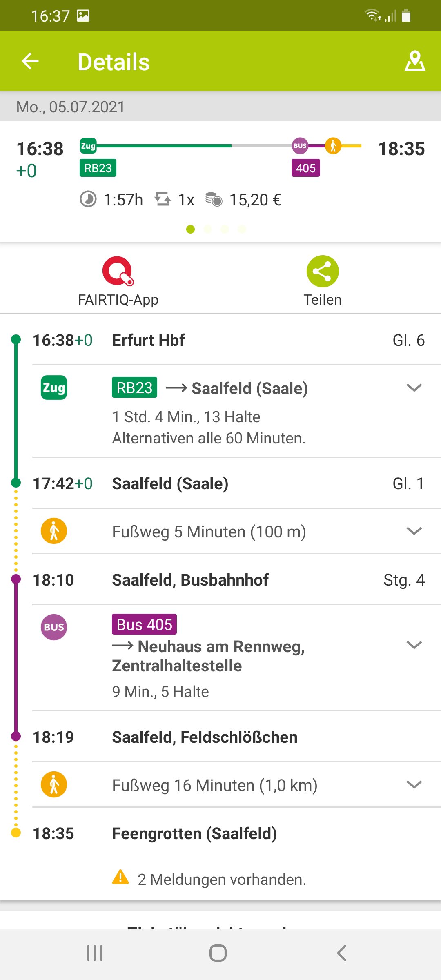The height and width of the screenshot is (980, 441).
Task: Expand Bus 405 stop list
Action: (x=414, y=645)
